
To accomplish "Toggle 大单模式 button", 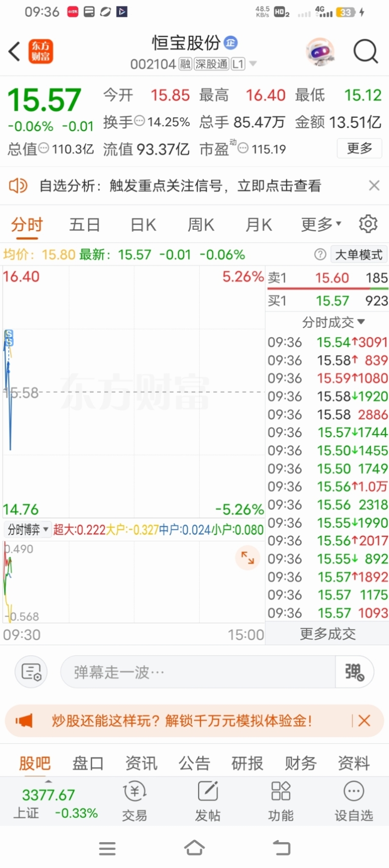I will click(x=359, y=254).
